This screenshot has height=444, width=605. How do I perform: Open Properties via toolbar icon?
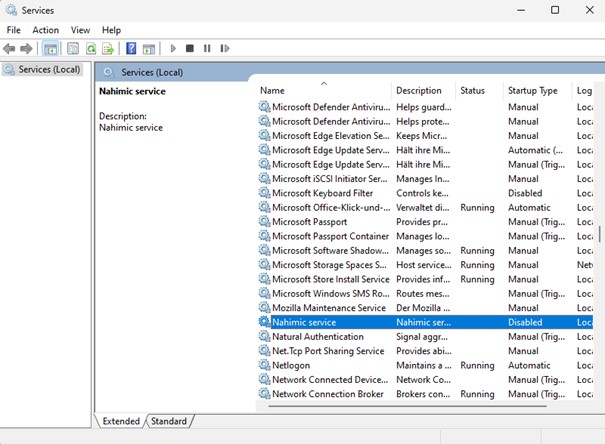(73, 48)
